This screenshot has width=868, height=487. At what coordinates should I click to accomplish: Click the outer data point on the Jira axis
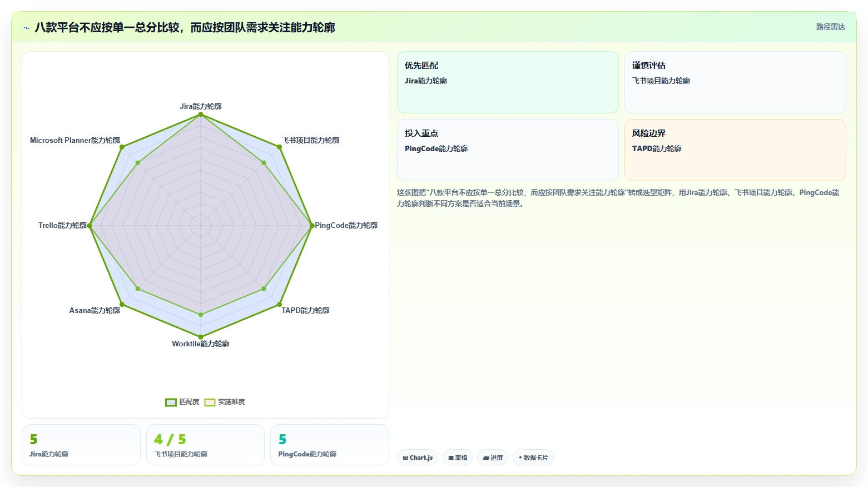pos(201,115)
